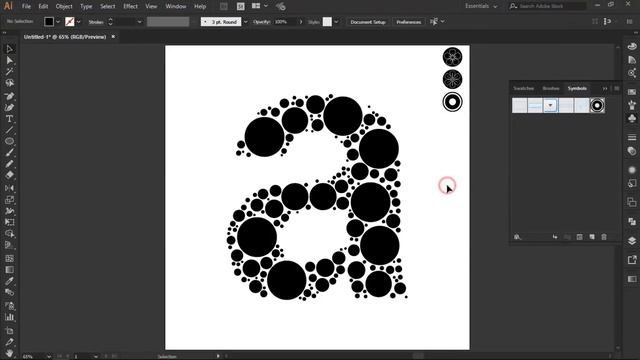Open the Essentials workspace dropdown
640x360 pixels.
coord(481,6)
